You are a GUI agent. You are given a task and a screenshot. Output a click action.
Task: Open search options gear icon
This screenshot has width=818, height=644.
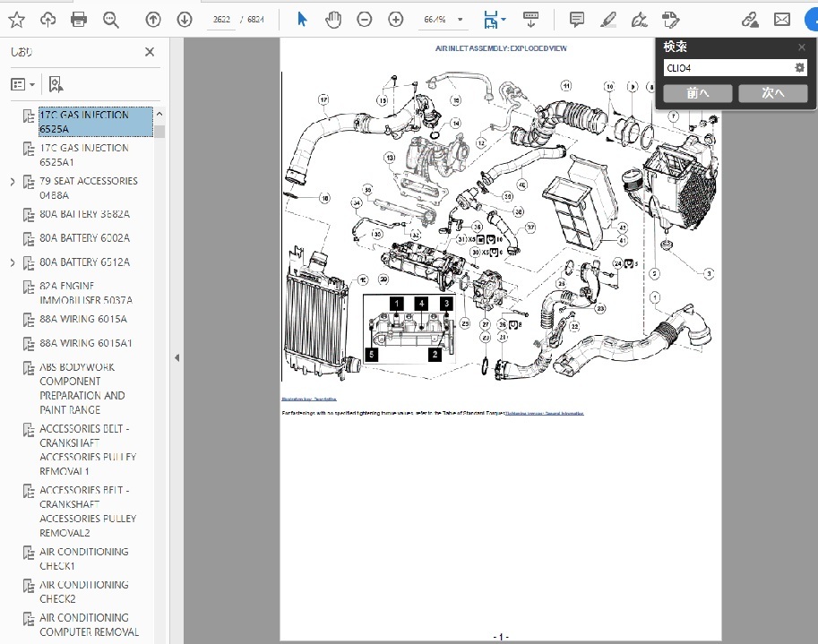[x=800, y=68]
